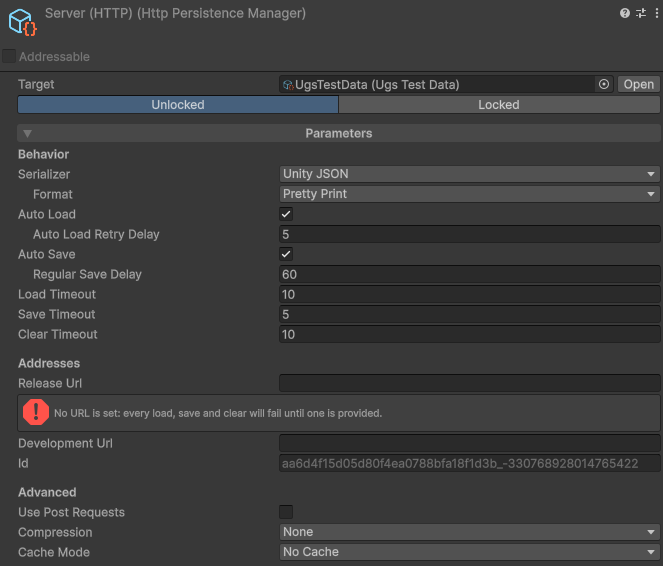Click the Cache Mode label
663x566 pixels.
pos(54,552)
